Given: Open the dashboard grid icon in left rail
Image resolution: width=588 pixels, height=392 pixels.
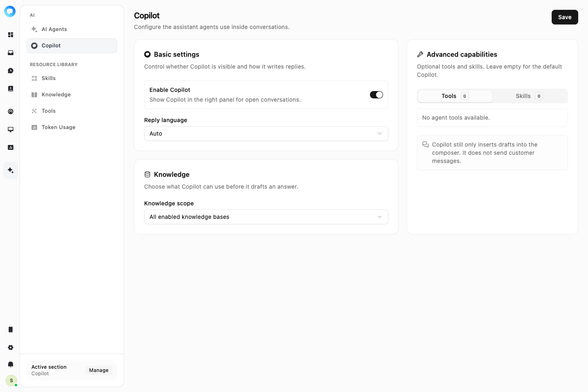Looking at the screenshot, I should (11, 35).
